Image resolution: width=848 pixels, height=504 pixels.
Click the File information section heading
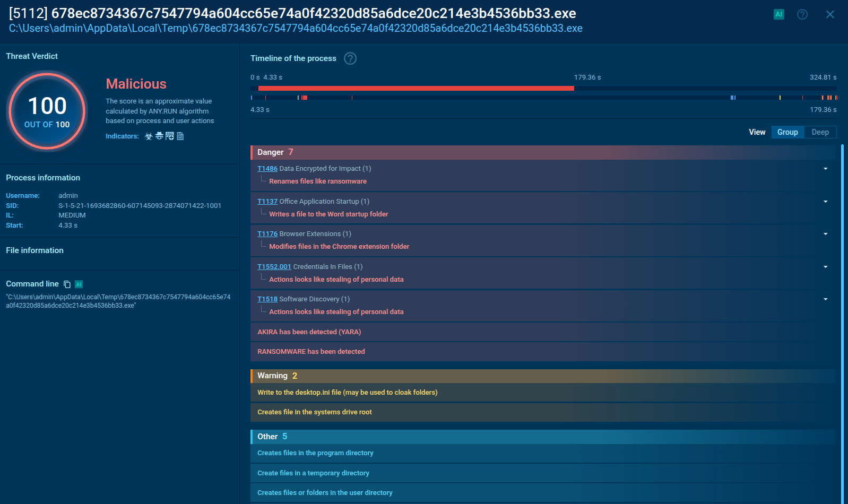coord(34,250)
